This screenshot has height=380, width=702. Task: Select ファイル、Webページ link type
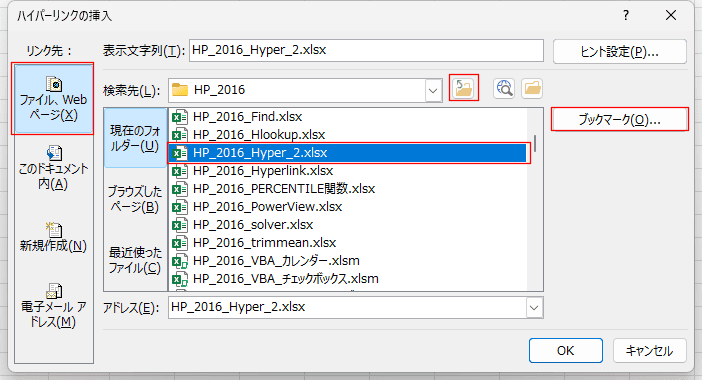click(x=53, y=99)
